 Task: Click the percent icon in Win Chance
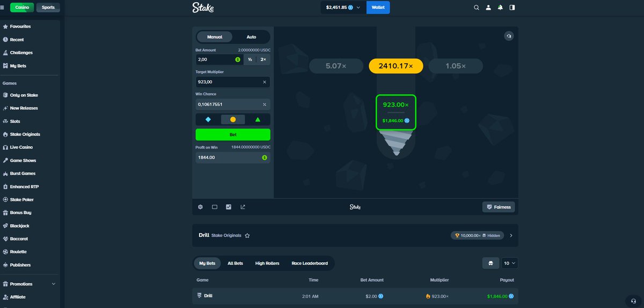pyautogui.click(x=264, y=104)
